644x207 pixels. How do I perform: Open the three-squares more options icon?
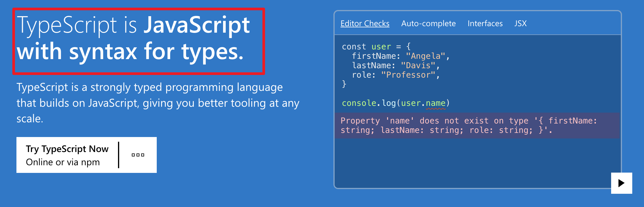138,155
